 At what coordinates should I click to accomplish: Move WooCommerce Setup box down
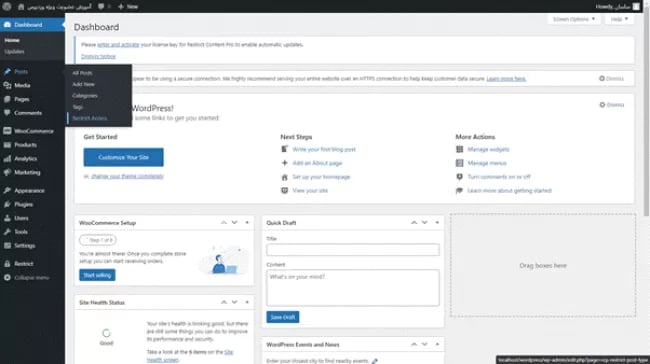235,223
